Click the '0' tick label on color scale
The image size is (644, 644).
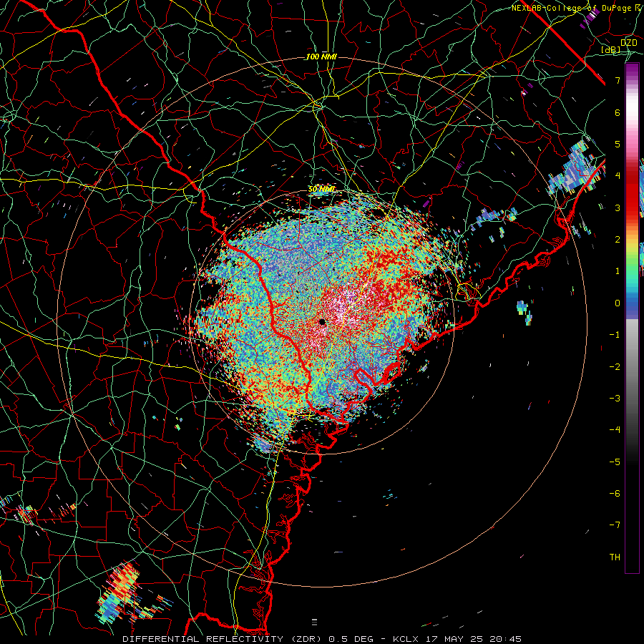(618, 303)
